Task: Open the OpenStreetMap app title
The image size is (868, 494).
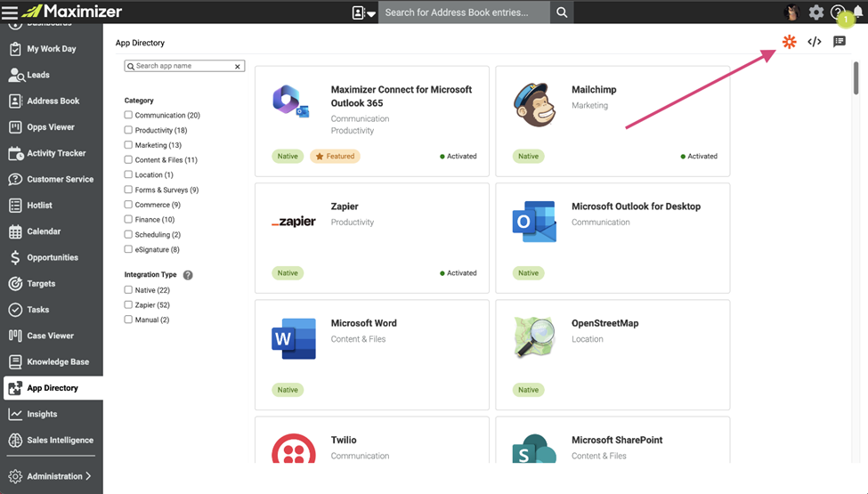Action: tap(605, 323)
